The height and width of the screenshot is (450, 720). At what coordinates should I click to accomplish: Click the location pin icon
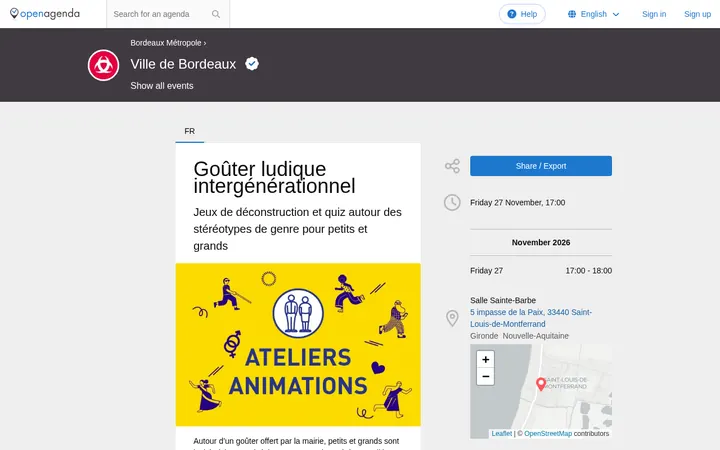pyautogui.click(x=452, y=318)
